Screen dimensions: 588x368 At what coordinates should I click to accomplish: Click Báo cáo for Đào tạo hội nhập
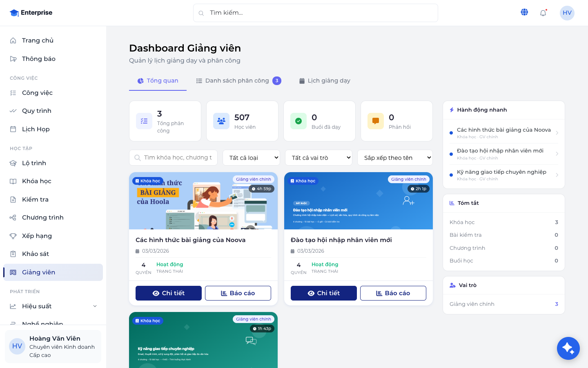[x=393, y=293]
